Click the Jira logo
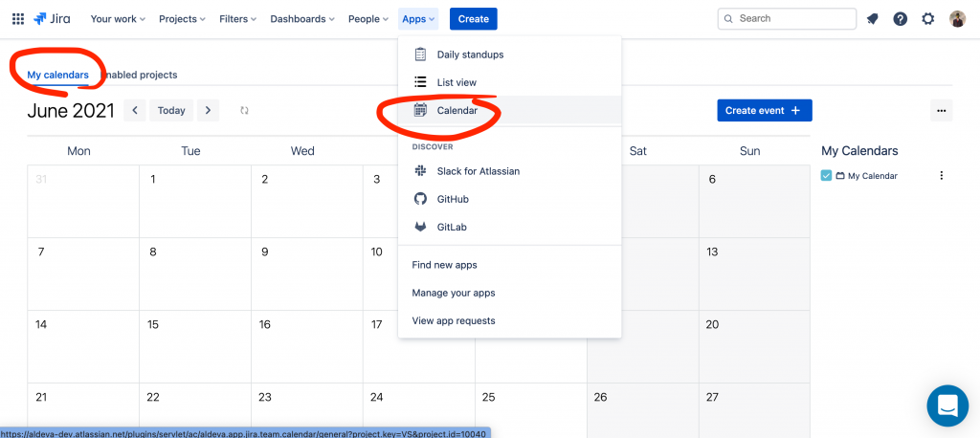Viewport: 980px width, 438px height. pyautogui.click(x=52, y=19)
